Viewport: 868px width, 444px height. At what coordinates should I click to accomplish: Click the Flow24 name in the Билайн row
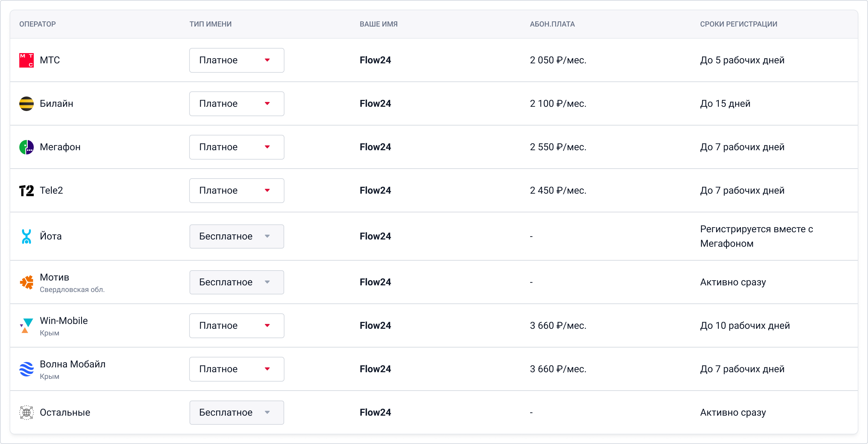375,104
